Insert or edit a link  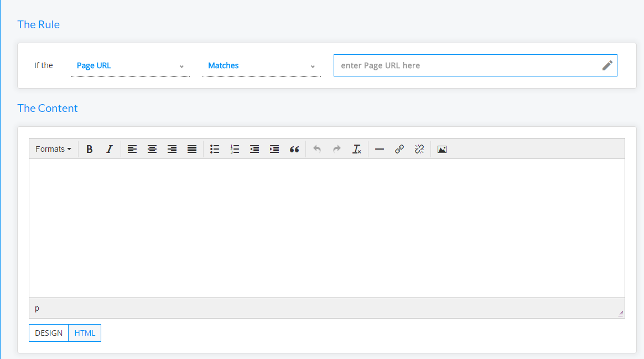(x=399, y=149)
